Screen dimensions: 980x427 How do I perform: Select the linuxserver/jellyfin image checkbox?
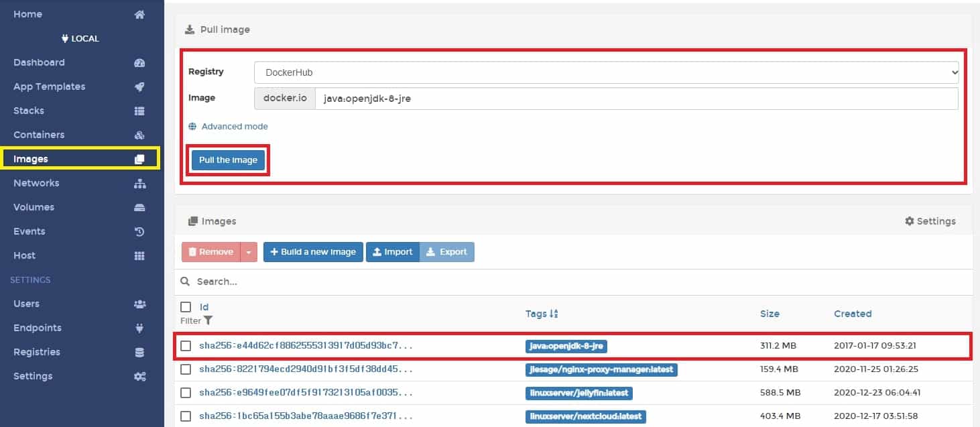tap(186, 393)
